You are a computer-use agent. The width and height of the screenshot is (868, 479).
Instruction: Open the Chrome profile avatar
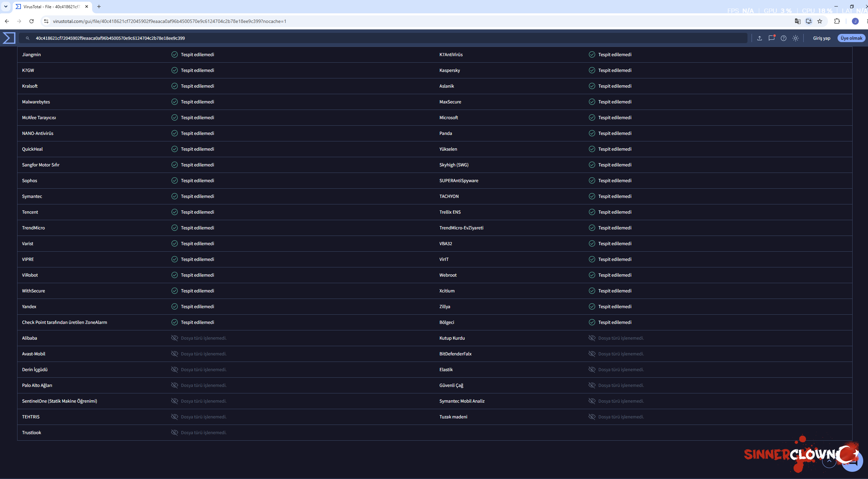[855, 21]
